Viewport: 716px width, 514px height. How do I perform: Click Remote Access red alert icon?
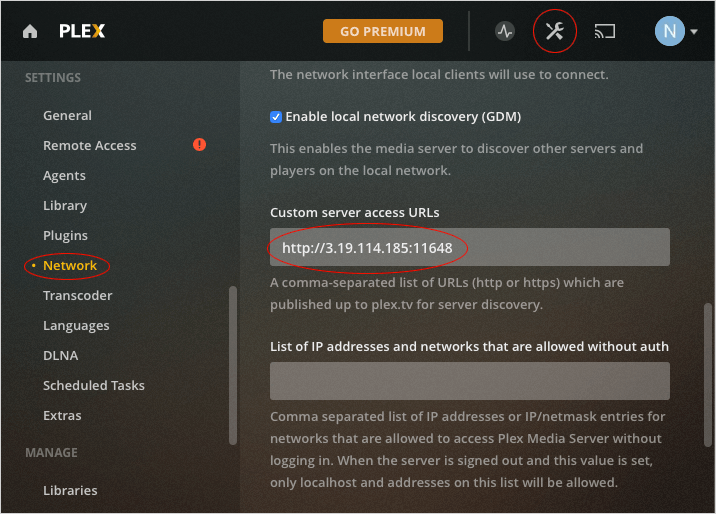[200, 145]
